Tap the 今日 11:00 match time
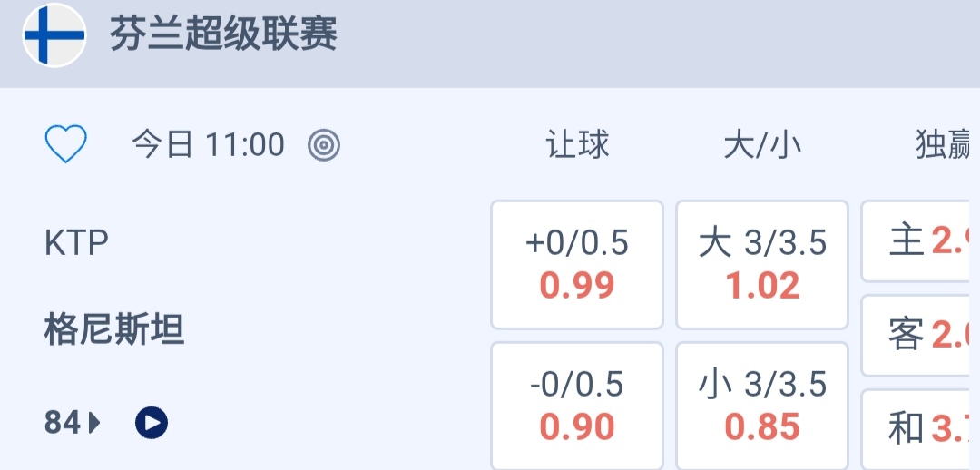980x470 pixels. tap(209, 144)
